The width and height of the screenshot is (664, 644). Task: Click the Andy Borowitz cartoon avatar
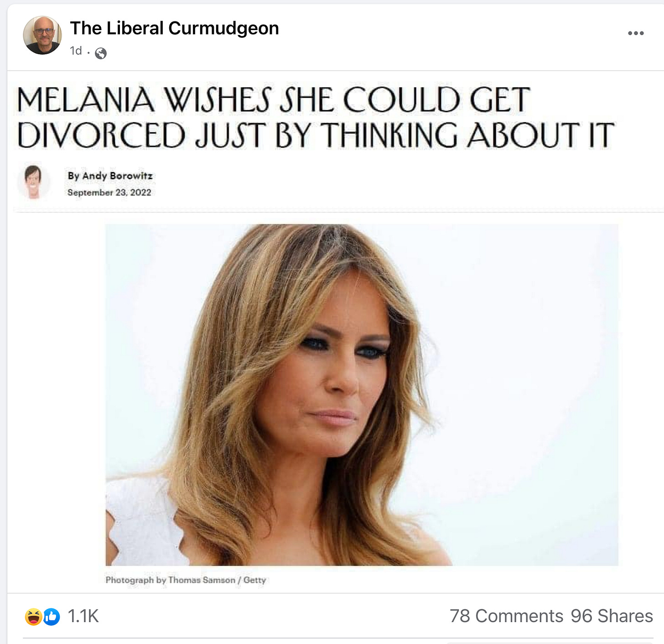33,182
